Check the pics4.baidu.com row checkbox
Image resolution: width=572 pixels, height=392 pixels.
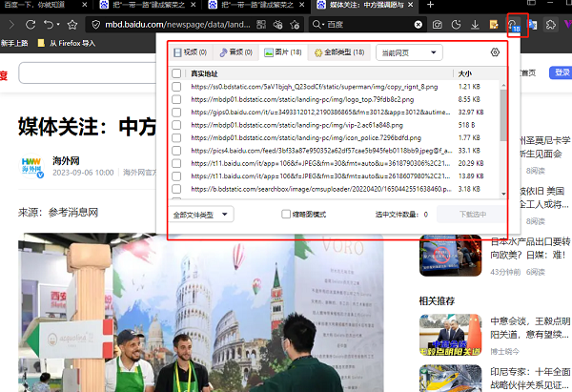(176, 151)
